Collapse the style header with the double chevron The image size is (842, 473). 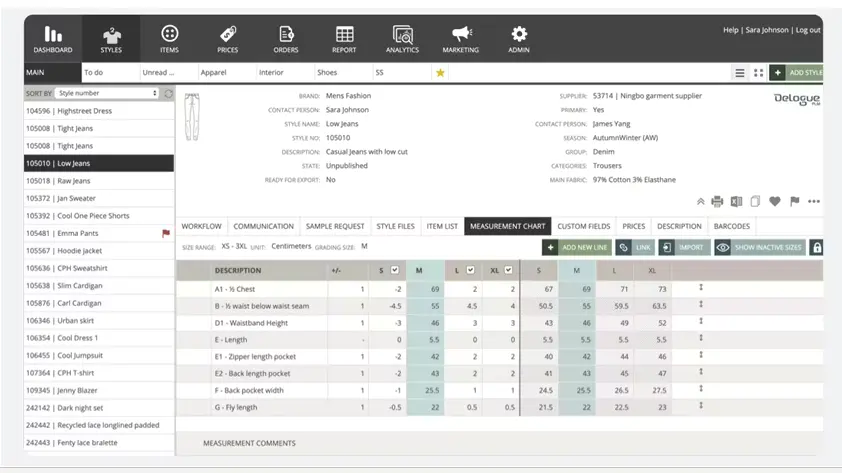click(700, 202)
